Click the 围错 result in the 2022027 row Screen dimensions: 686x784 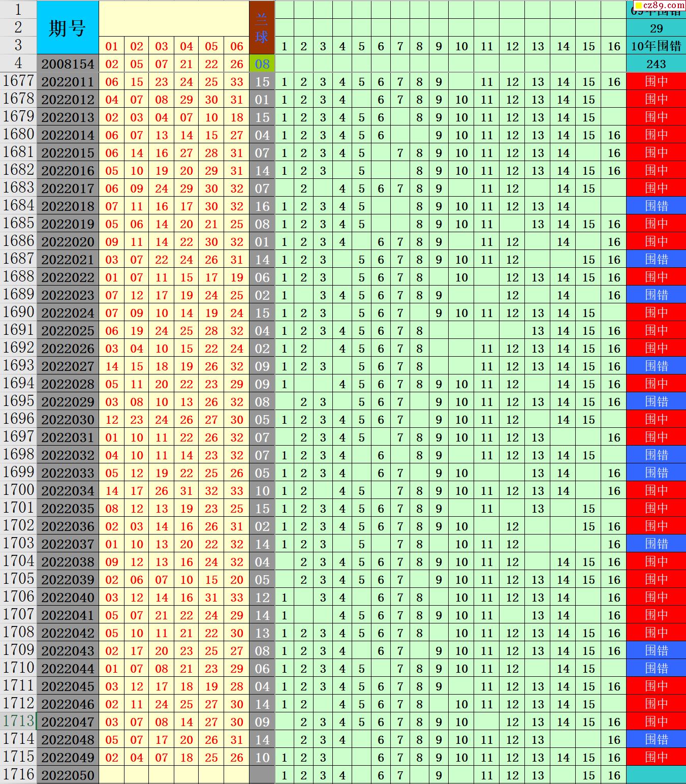tap(656, 366)
